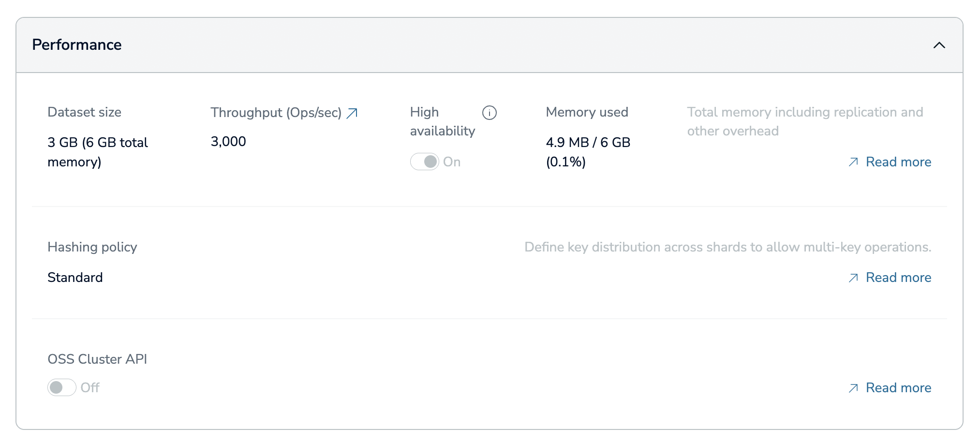Click the key distribution description text
The image size is (980, 443).
(x=728, y=247)
